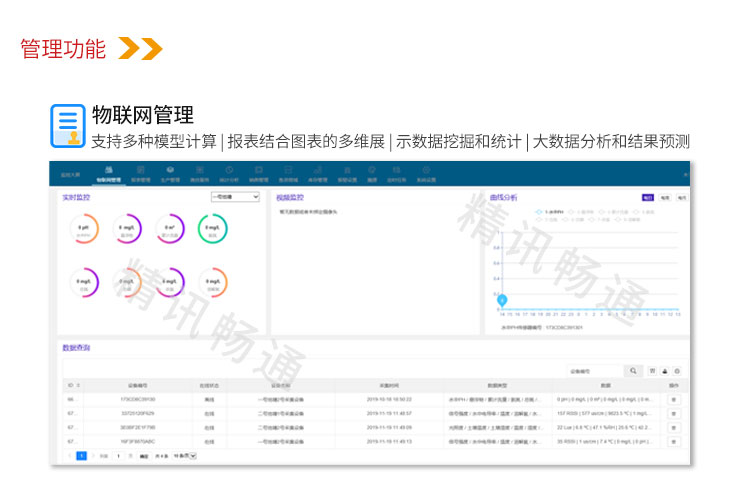Image resolution: width=750 pixels, height=493 pixels.
Task: Go to page 1 in table pagination
Action: [82, 455]
